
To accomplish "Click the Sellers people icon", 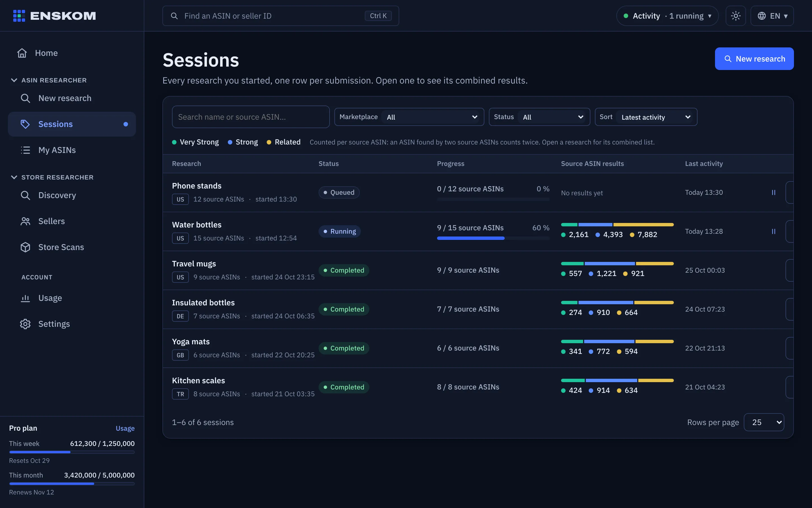I will 25,221.
